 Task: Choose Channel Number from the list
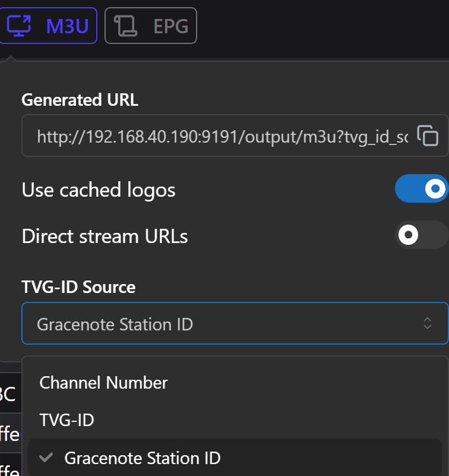104,383
